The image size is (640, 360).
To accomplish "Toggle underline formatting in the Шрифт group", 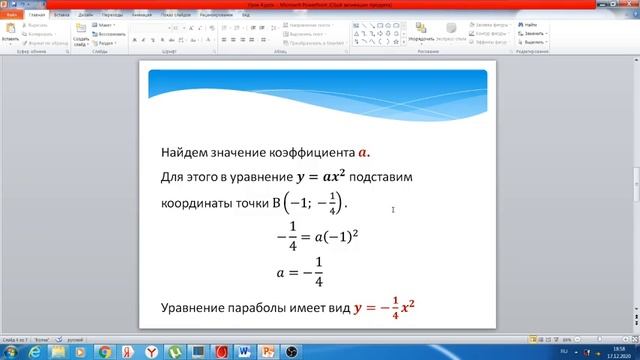I will click(x=153, y=40).
